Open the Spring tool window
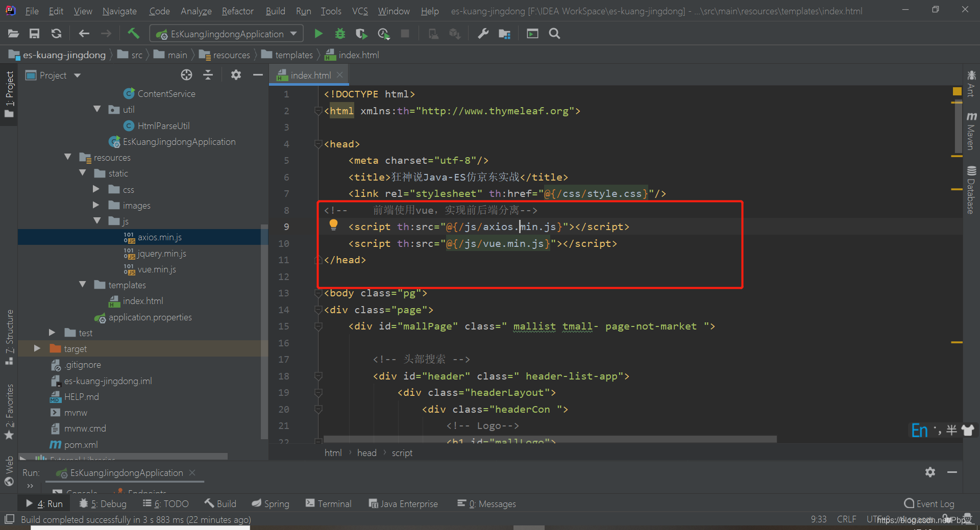This screenshot has width=980, height=530. pyautogui.click(x=271, y=503)
